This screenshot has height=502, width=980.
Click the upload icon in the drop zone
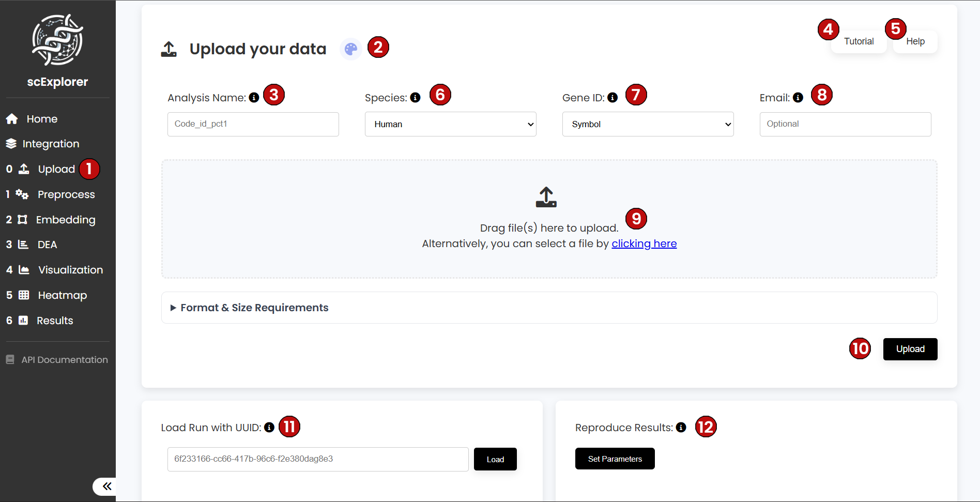pos(546,197)
